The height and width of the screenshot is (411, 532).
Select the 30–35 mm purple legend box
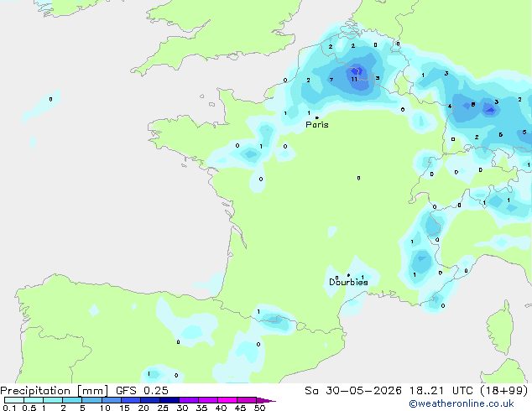tap(189, 400)
